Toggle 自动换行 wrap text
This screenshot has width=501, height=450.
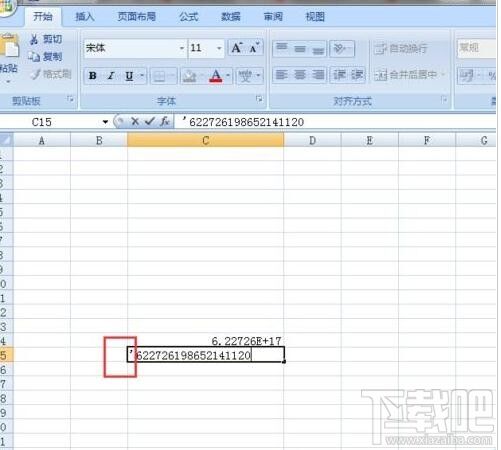(401, 49)
